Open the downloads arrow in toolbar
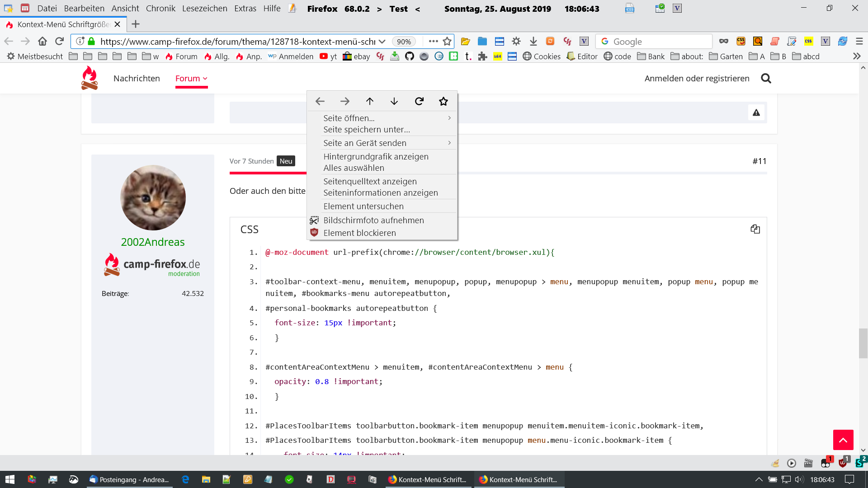868x488 pixels. tap(533, 42)
